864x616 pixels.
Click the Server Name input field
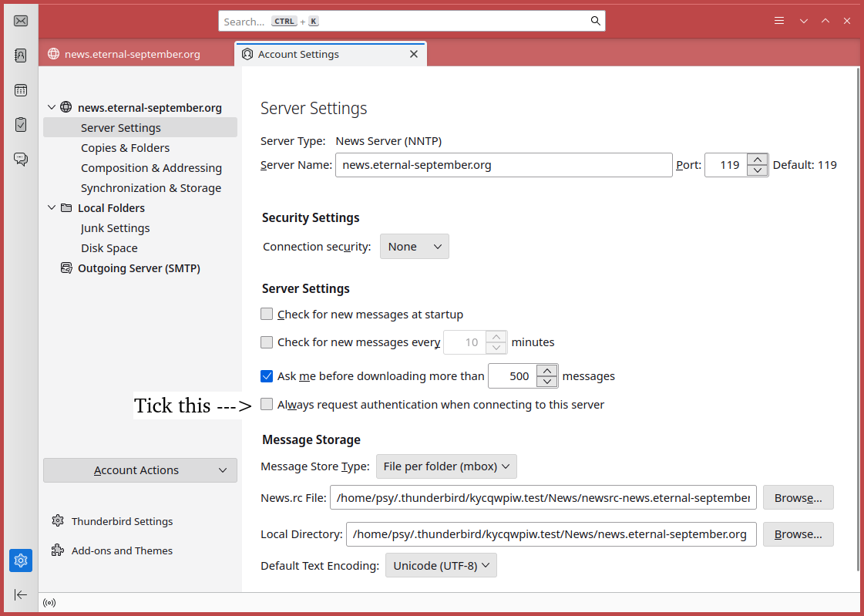tap(503, 165)
